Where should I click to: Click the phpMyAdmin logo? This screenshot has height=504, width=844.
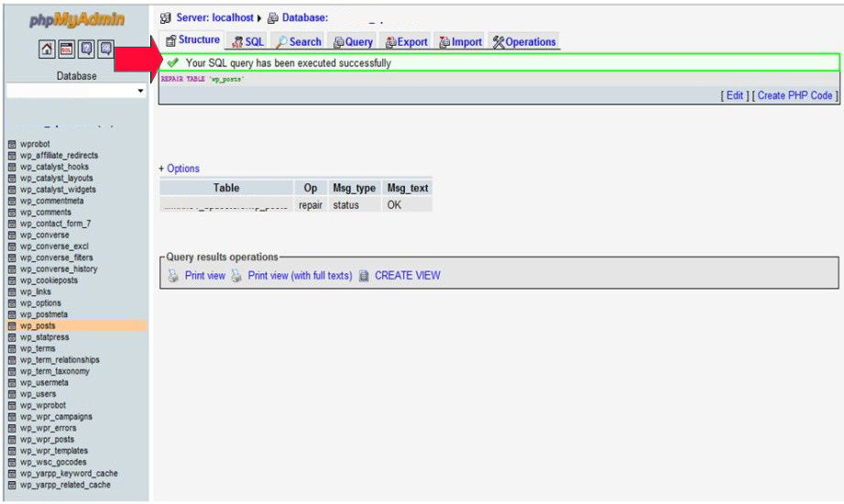pyautogui.click(x=76, y=19)
